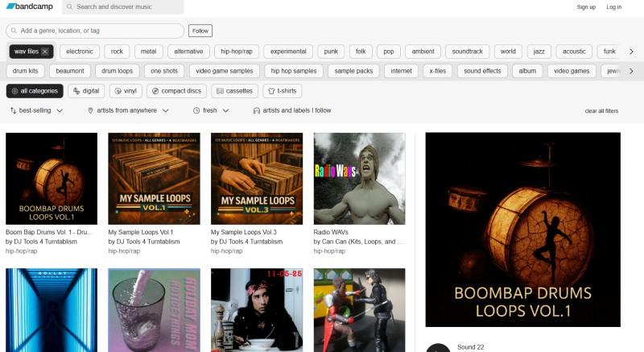
Task: Clear all filters
Action: (x=601, y=111)
